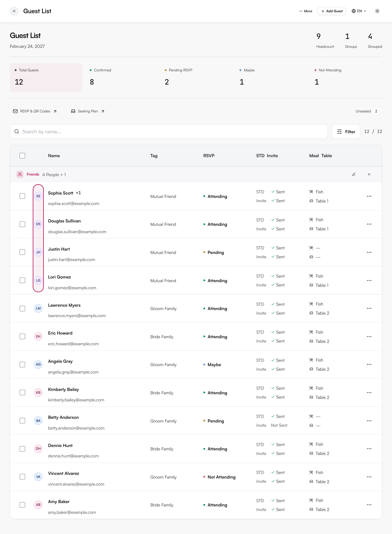This screenshot has width=392, height=534.
Task: Click the Friends group people icon
Action: click(x=20, y=174)
